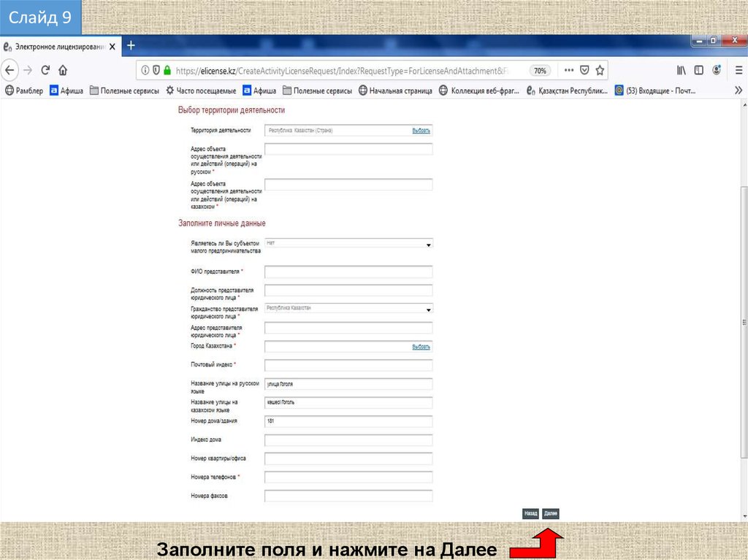Bookmark this page with the star icon

pos(600,71)
